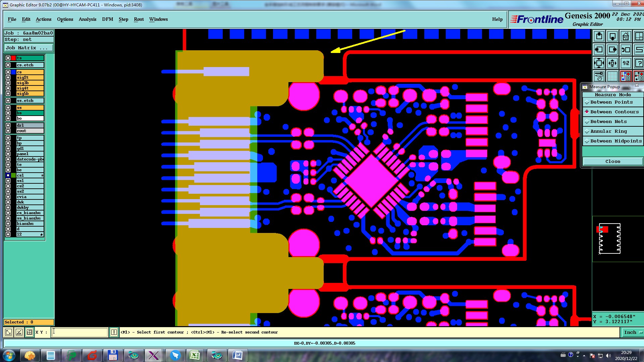
Task: Toggle display checkbox of sig2t layer
Action: click(x=8, y=77)
